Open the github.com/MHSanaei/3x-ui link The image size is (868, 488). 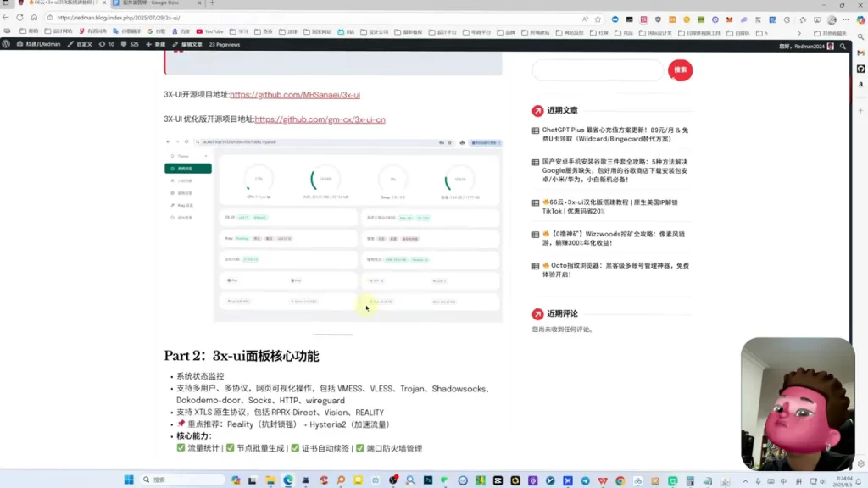[295, 95]
